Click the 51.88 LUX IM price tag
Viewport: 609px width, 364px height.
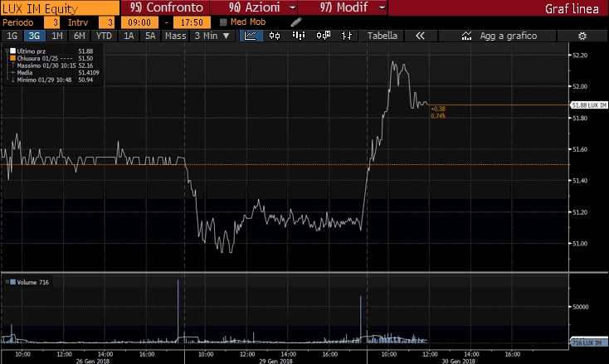pos(589,105)
